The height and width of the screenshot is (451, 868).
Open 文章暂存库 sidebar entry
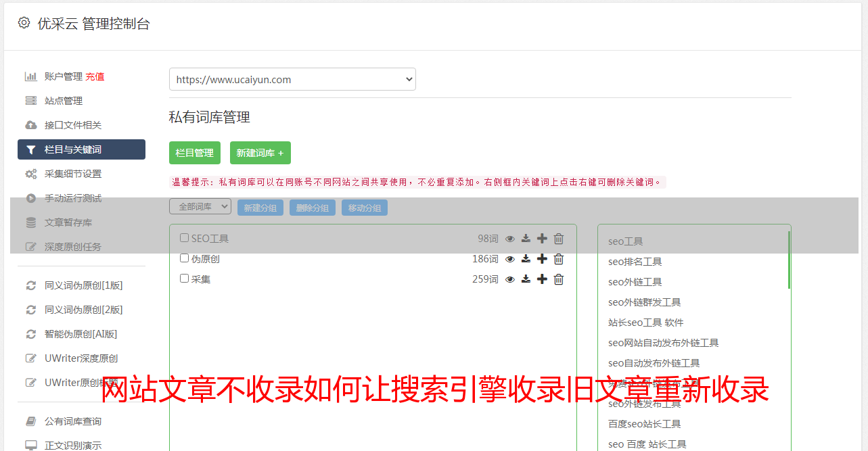tap(68, 222)
